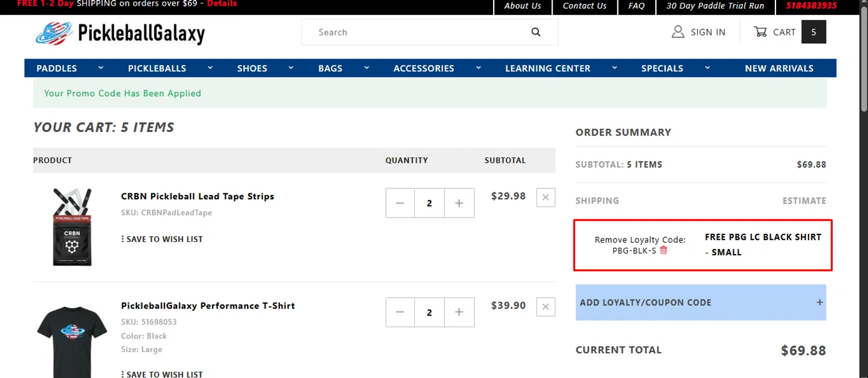Open the Contact Us link

click(x=584, y=6)
